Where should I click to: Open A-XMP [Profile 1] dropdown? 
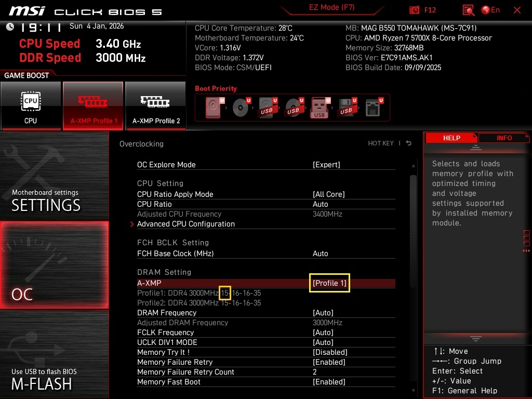(x=329, y=283)
